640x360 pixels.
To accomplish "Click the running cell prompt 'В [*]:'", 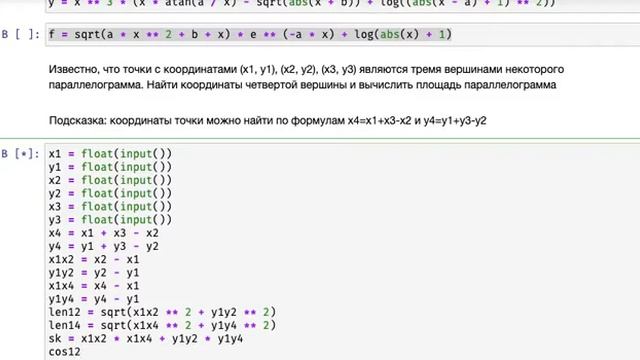I will pos(20,154).
